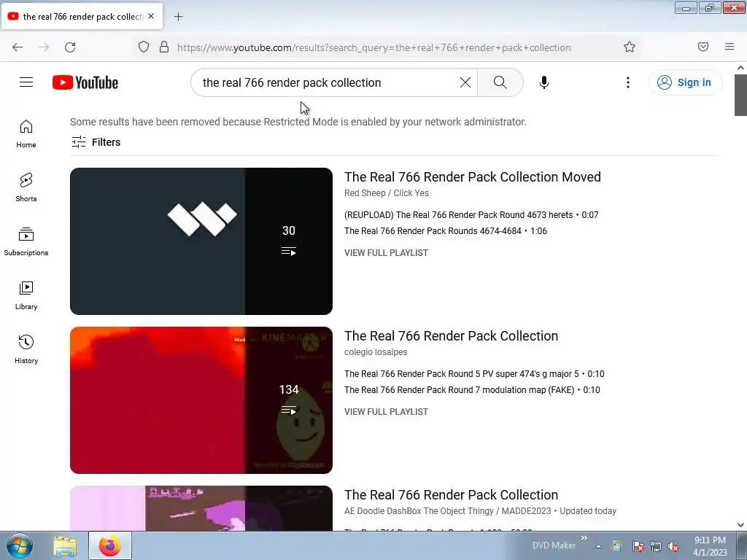Start voice search with the microphone

point(544,82)
